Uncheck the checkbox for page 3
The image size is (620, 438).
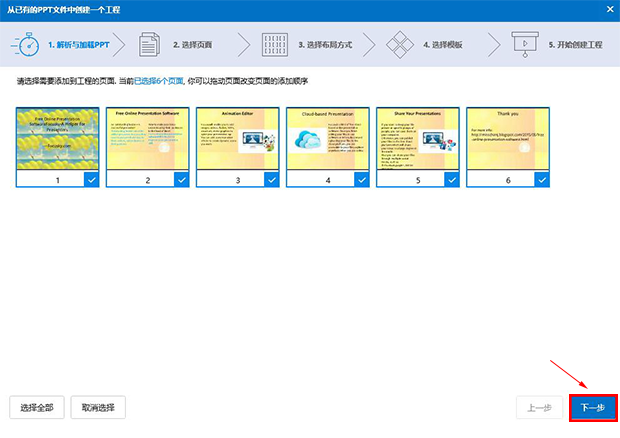coord(272,179)
